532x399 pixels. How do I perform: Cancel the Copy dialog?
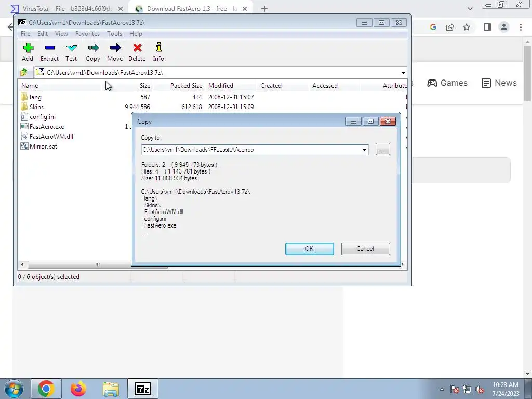pyautogui.click(x=365, y=249)
